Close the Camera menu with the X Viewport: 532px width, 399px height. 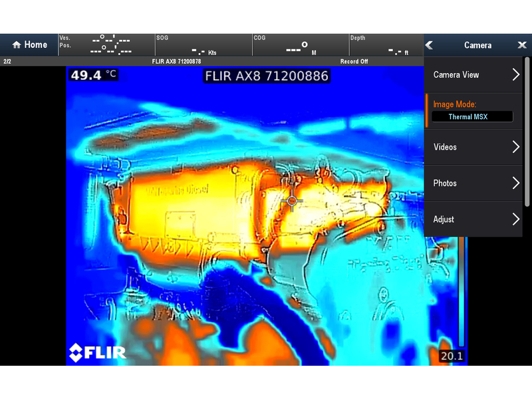pos(522,45)
